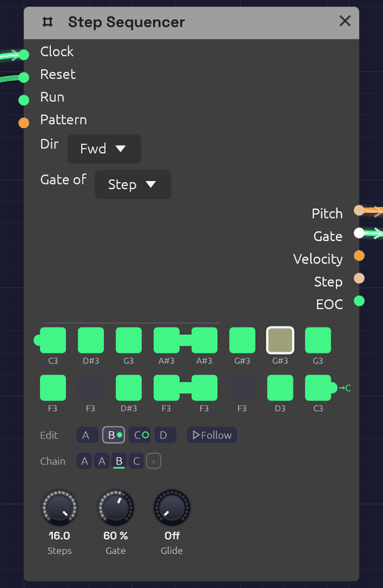
Task: Click the white Gate output port
Action: click(359, 233)
